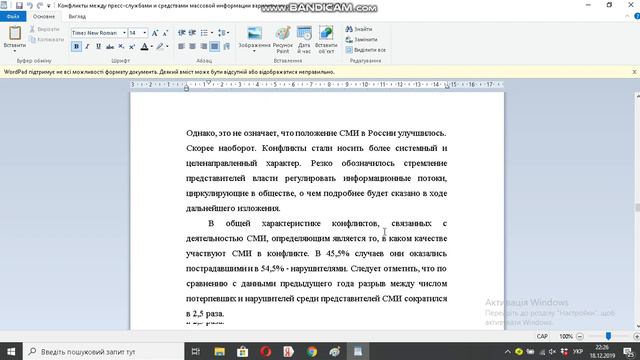
Task: Insert Дата й час
Action: pos(304,40)
